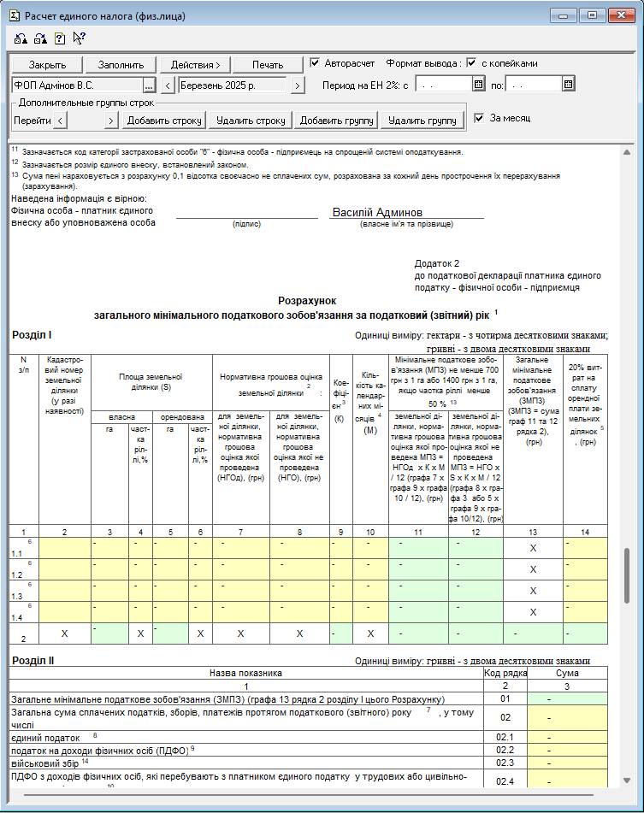This screenshot has height=813, width=644.
Task: Click the 'Назва показника' column header
Action: coord(245,673)
